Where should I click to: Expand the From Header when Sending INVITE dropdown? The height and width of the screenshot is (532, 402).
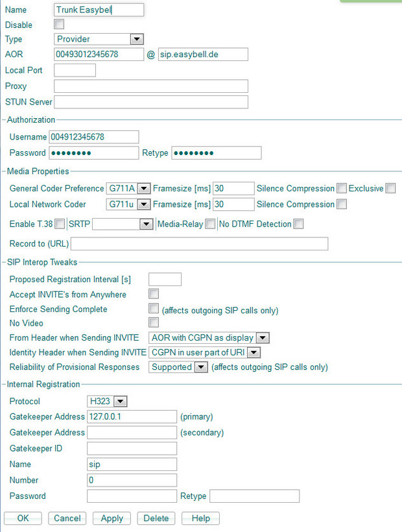point(209,338)
